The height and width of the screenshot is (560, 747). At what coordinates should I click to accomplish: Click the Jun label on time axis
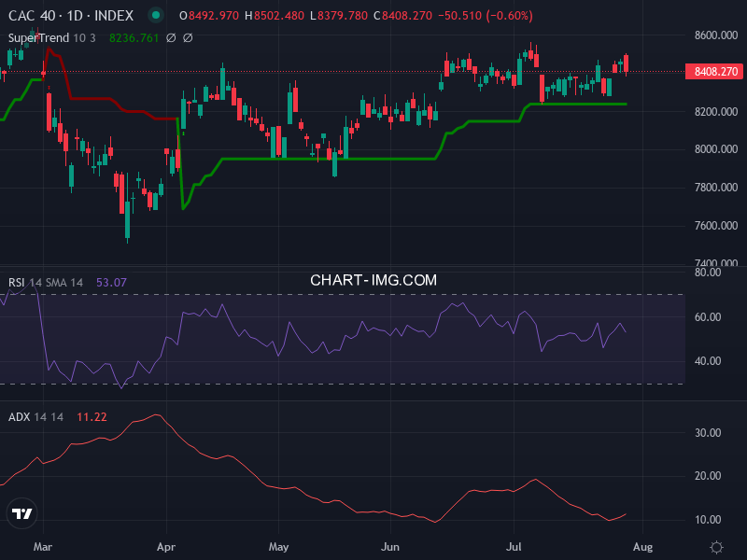pos(390,547)
